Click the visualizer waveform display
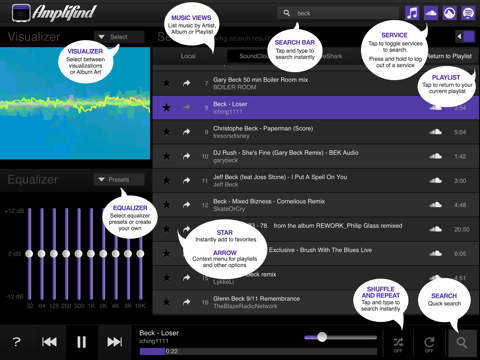This screenshot has height=360, width=480. pos(75,103)
